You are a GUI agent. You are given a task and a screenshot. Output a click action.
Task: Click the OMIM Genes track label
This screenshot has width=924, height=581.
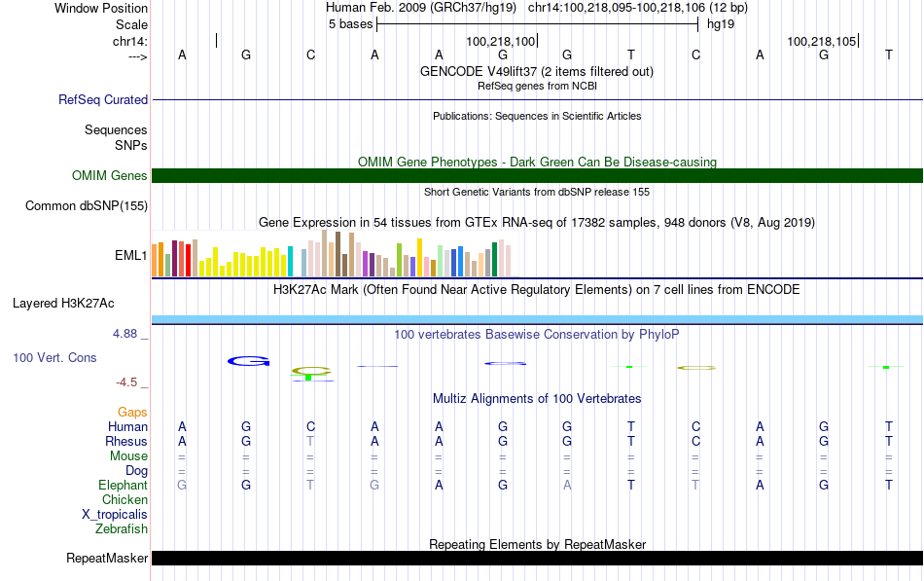[109, 176]
